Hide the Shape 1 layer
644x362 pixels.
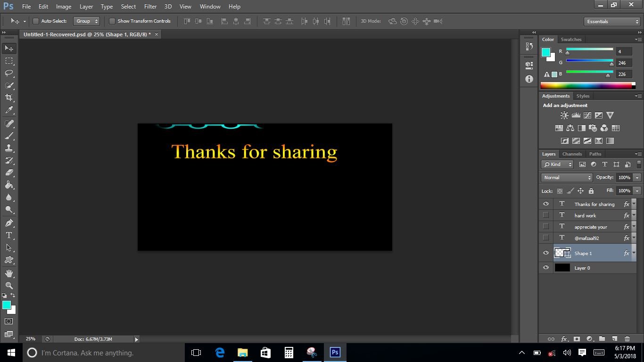[546, 253]
